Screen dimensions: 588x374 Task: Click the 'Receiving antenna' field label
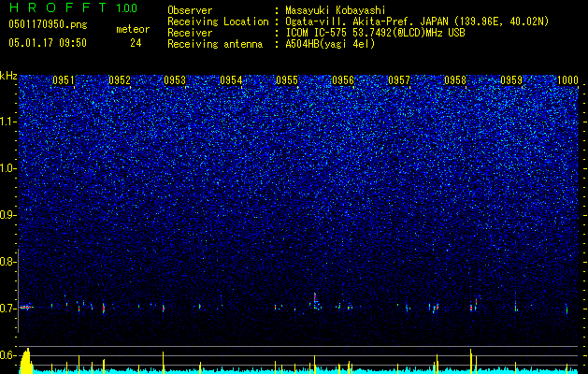215,44
